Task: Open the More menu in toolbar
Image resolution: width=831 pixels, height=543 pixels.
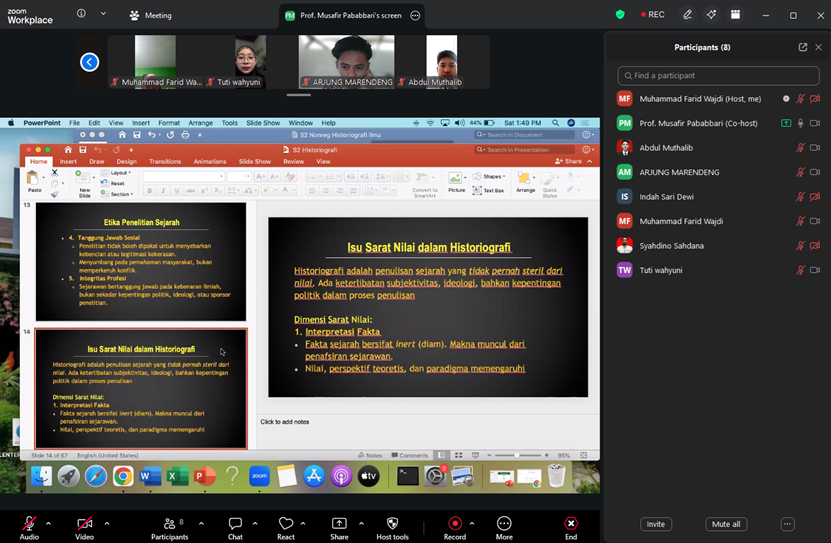Action: (x=504, y=528)
